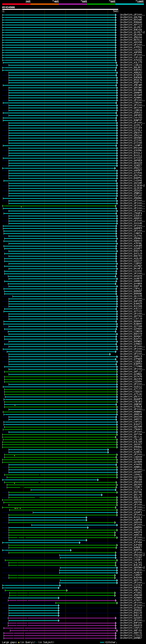Click the end position label 548
Image resolution: width=146 pixels, height=644 pixels.
pos(115,11)
